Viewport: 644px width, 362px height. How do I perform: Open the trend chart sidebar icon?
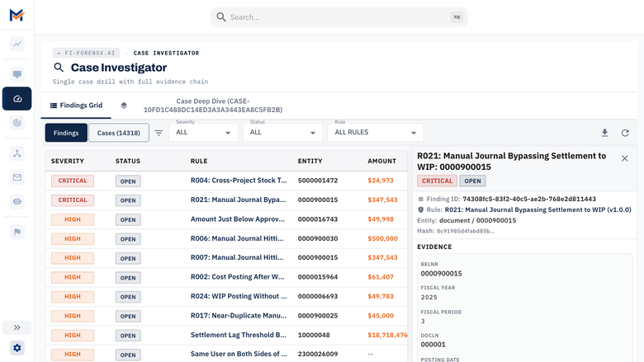[17, 44]
